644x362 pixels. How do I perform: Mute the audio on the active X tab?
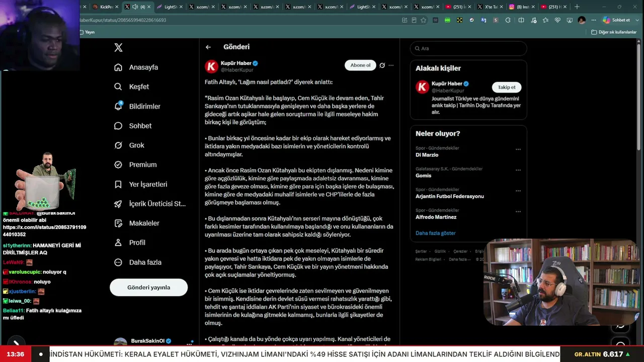point(135,7)
